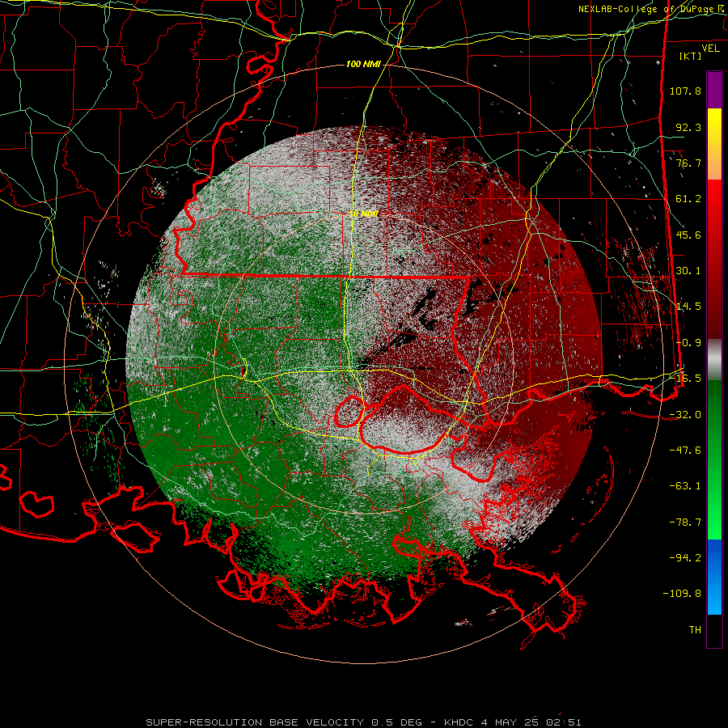Click the -0.9 legend value
728x728 pixels.
click(688, 343)
